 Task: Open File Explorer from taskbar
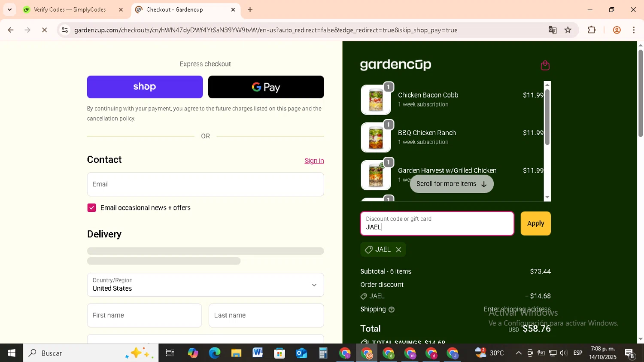click(x=236, y=353)
